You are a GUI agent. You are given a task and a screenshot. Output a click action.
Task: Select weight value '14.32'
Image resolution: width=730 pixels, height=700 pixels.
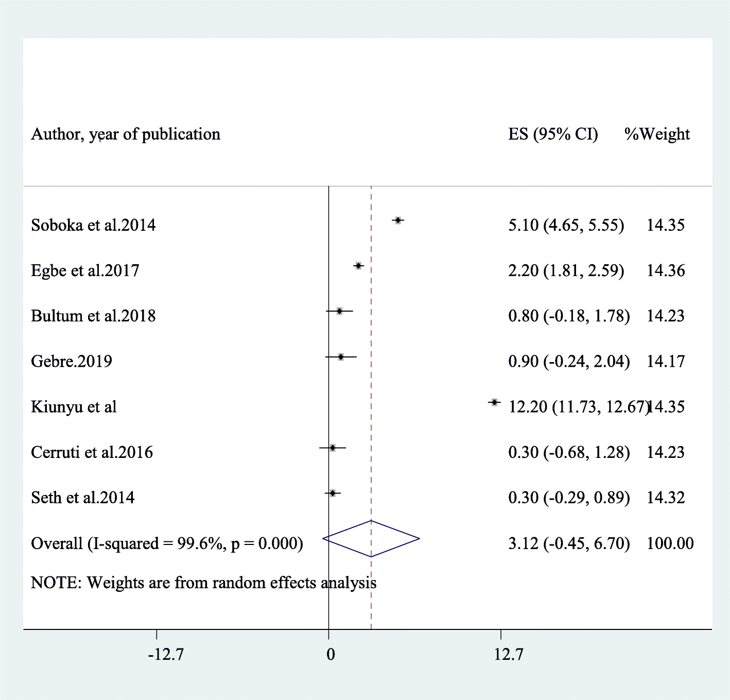point(666,498)
